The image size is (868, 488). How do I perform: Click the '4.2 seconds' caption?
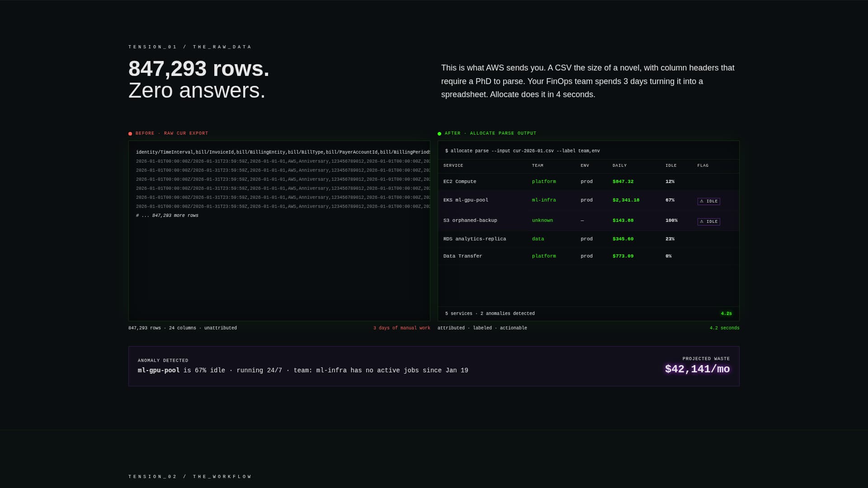point(725,328)
